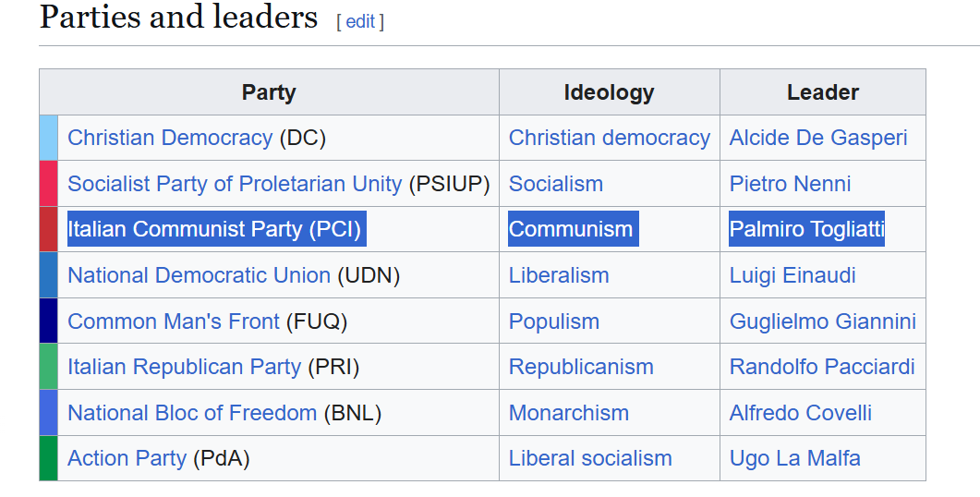This screenshot has width=980, height=497.
Task: Click the edit link beside Parties and leaders
Action: 360,22
